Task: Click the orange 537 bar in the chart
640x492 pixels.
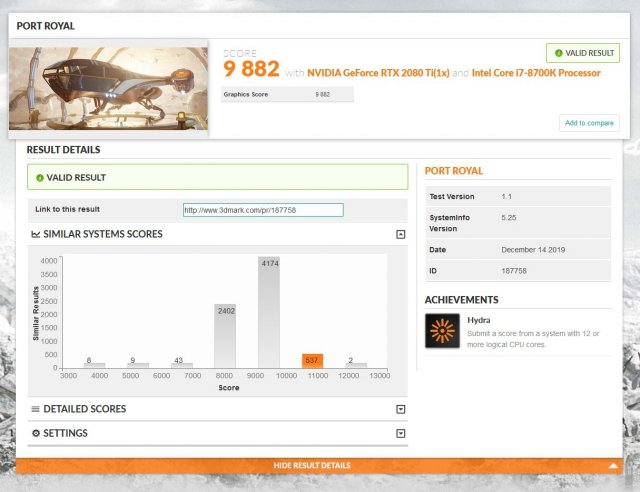Action: tap(312, 361)
